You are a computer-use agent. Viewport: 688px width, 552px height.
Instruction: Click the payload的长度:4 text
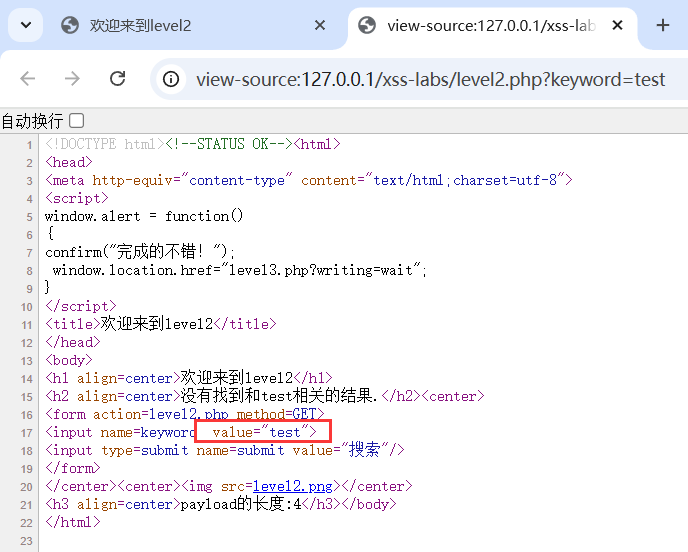click(241, 504)
